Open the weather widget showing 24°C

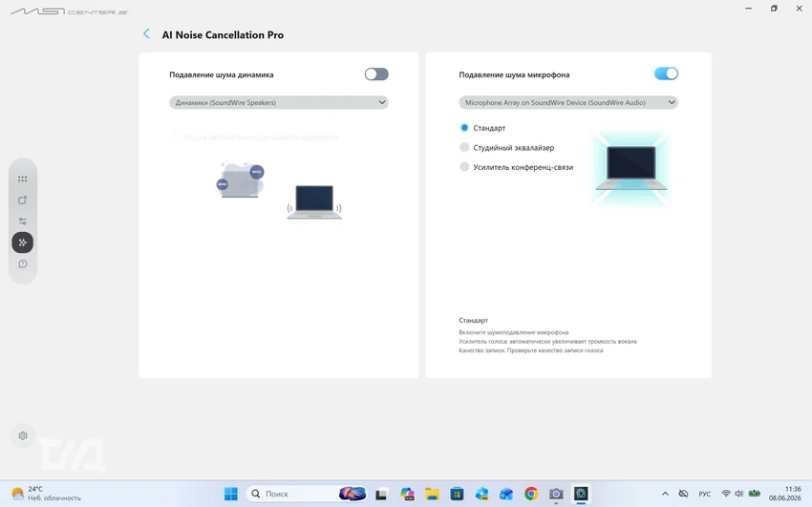47,494
